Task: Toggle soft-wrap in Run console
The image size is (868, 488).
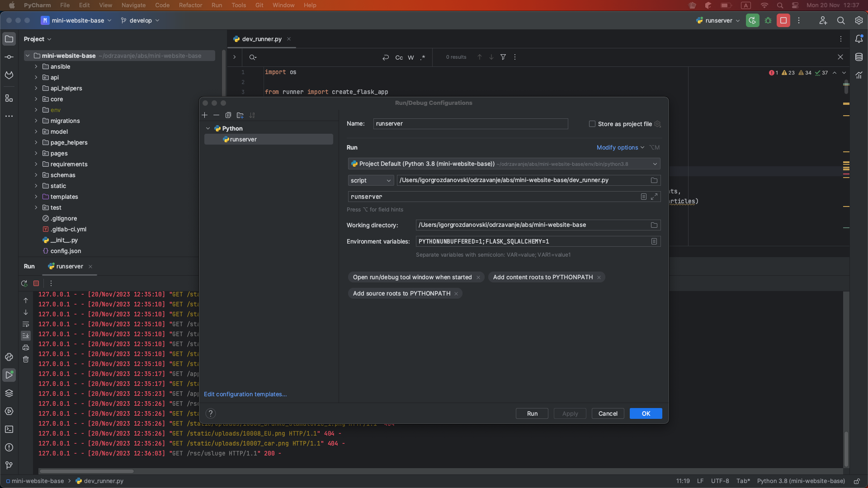Action: point(26,324)
